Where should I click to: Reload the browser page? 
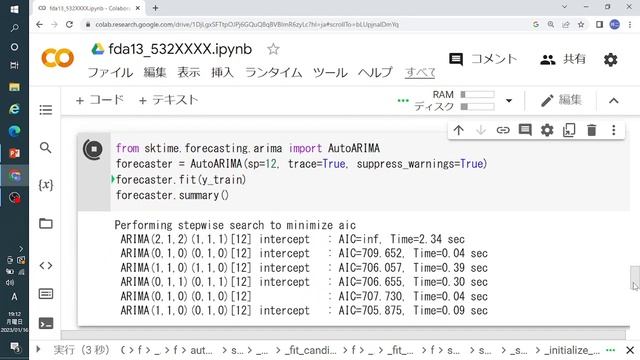(69, 24)
